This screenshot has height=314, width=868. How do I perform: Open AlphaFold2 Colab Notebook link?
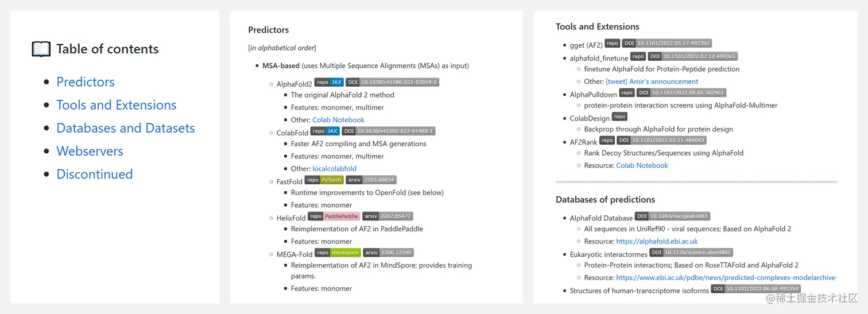(338, 120)
